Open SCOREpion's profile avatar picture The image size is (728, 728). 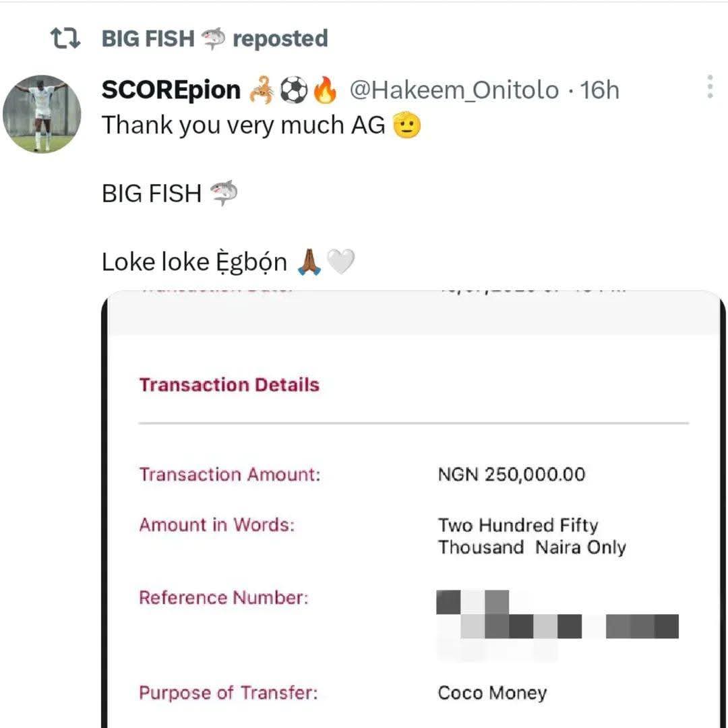42,114
